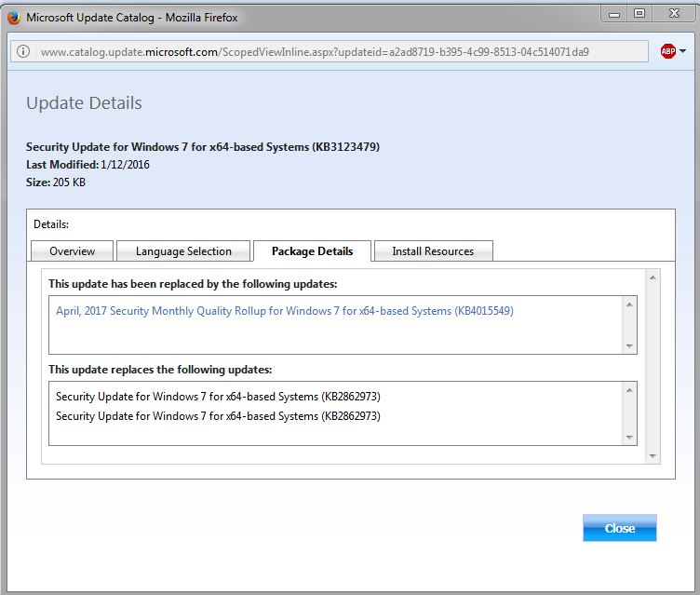Click the site information icon in address bar
700x595 pixels.
(23, 52)
